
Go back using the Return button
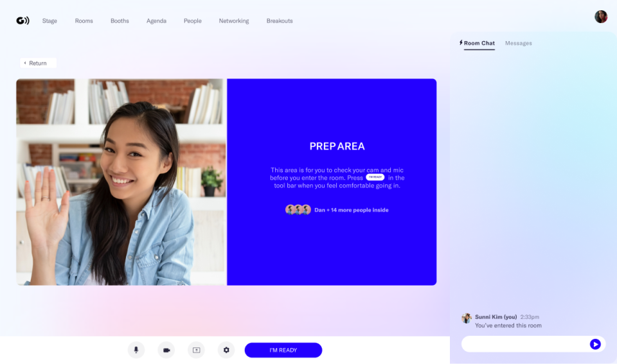tap(38, 63)
